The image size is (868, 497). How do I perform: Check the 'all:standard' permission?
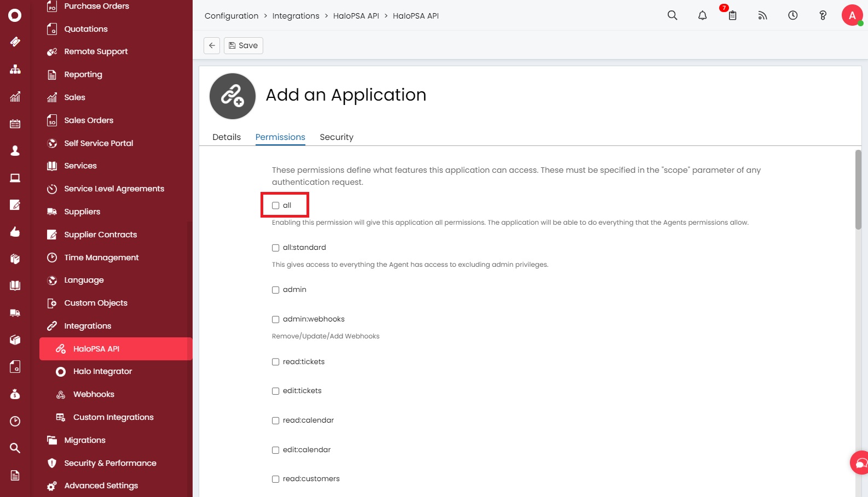(x=276, y=248)
